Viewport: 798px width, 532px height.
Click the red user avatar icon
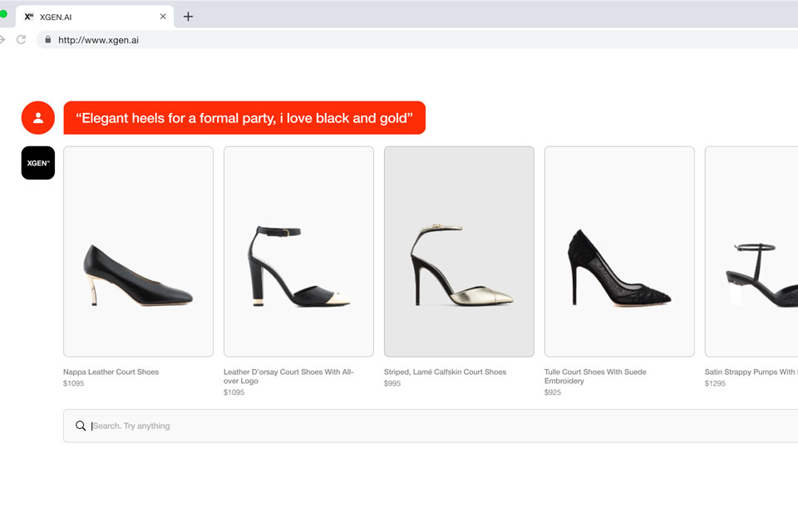click(37, 117)
